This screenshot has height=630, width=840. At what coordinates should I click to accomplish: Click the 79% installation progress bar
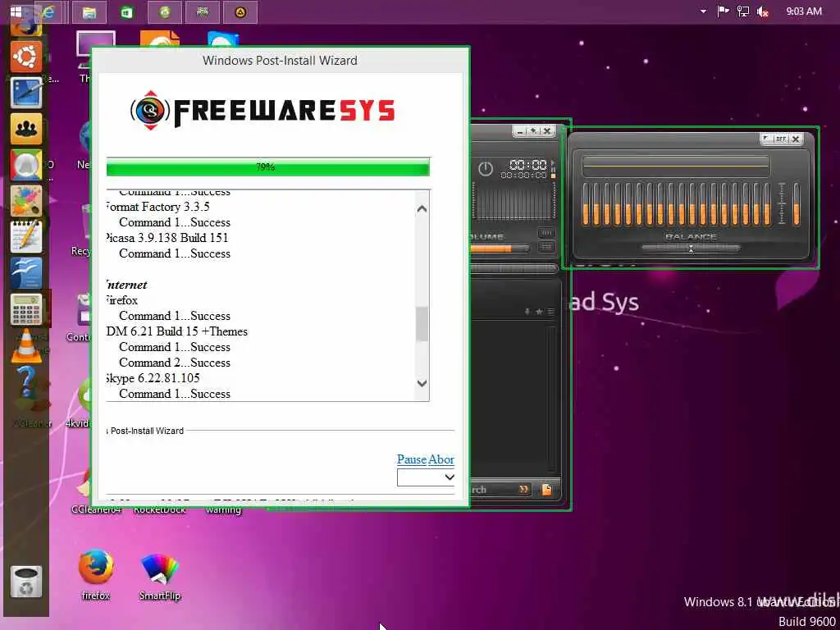click(x=268, y=167)
